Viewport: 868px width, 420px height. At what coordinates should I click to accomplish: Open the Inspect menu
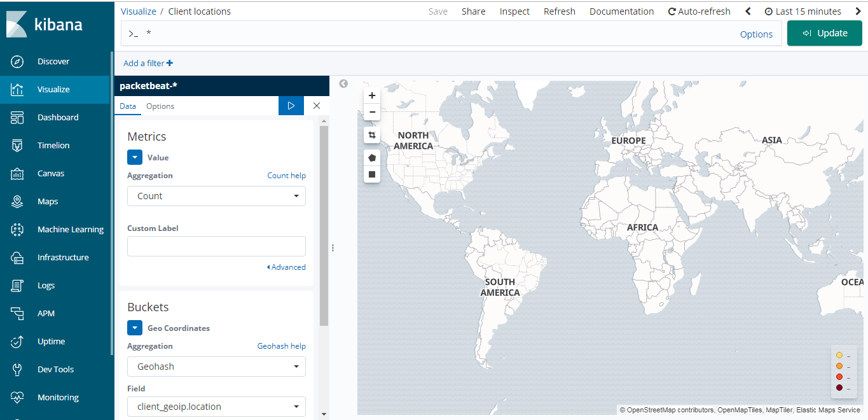tap(514, 11)
